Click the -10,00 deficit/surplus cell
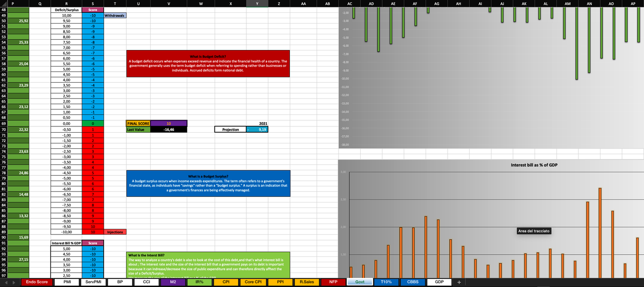The height and width of the screenshot is (287, 644). tap(66, 232)
